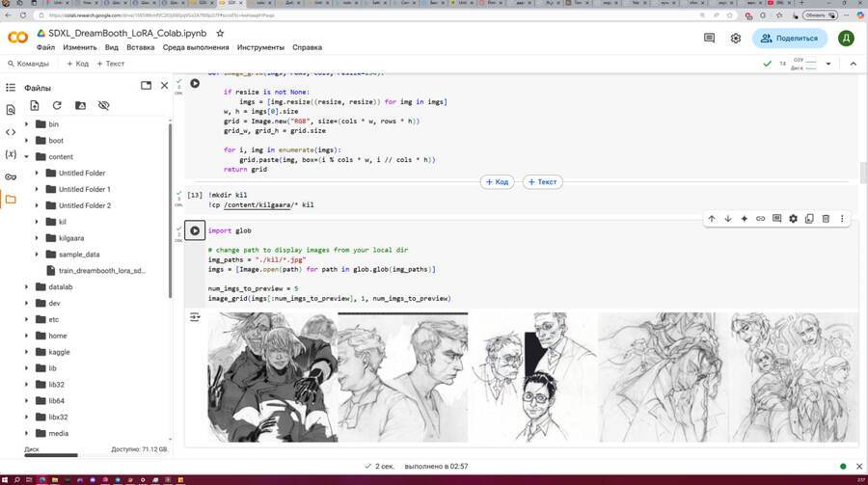The image size is (868, 485).
Task: Expand the kilgaara folder
Action: coord(37,238)
